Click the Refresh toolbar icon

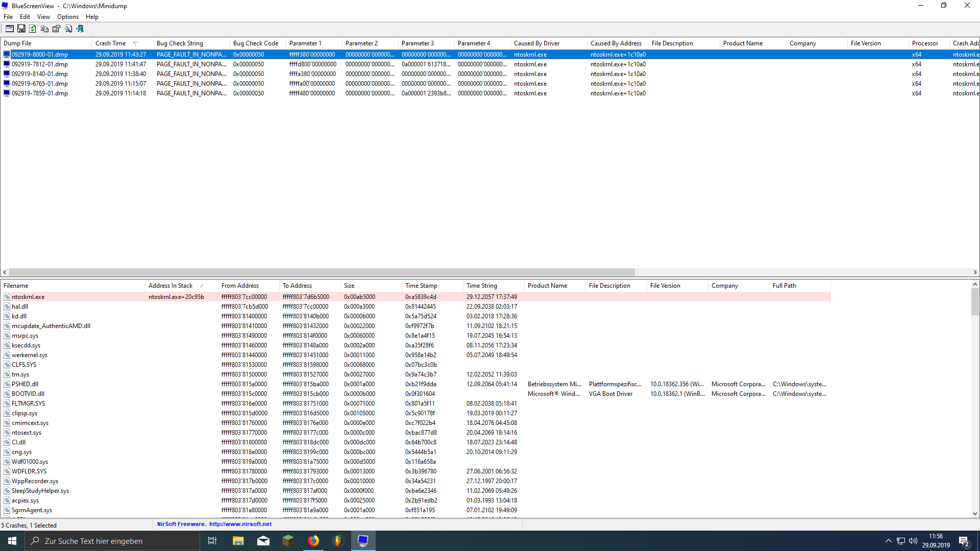click(x=33, y=29)
